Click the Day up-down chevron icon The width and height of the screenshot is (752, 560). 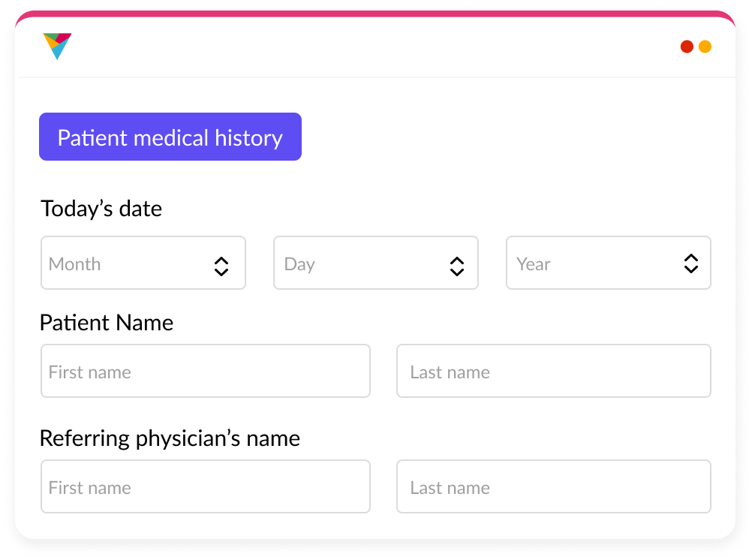tap(457, 266)
